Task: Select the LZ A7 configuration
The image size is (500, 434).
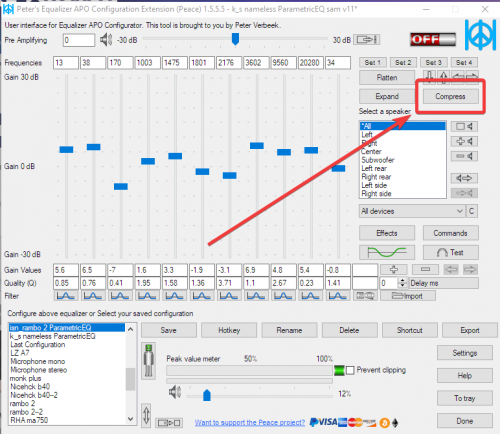Action: pyautogui.click(x=20, y=353)
